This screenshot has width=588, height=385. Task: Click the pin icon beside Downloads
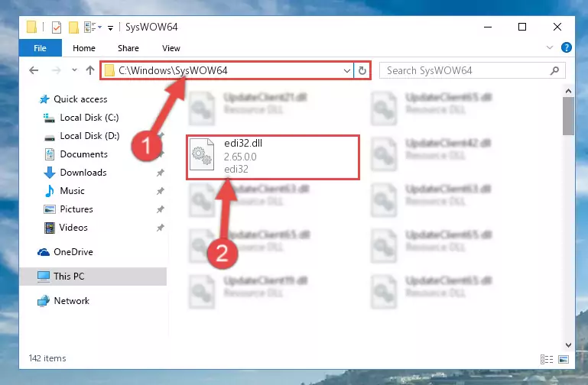pos(160,173)
